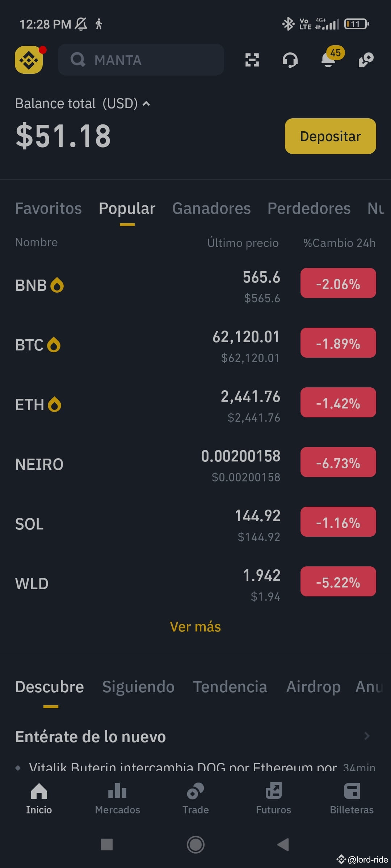The image size is (391, 868).
Task: Tap the QR scan icon
Action: click(x=252, y=60)
